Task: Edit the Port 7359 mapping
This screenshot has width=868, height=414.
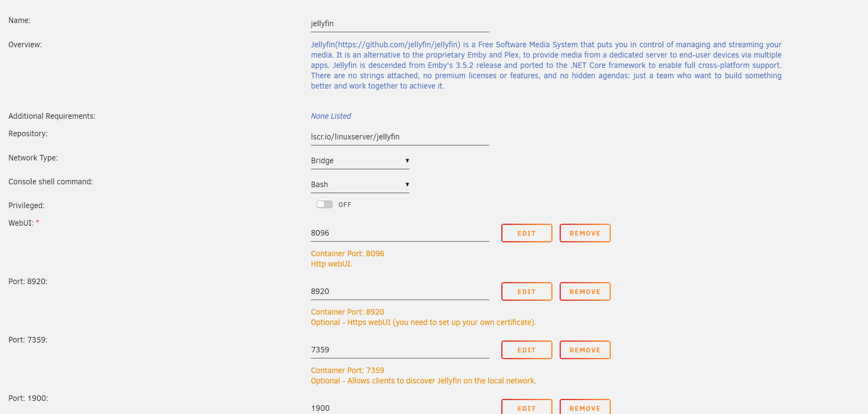Action: coord(526,350)
